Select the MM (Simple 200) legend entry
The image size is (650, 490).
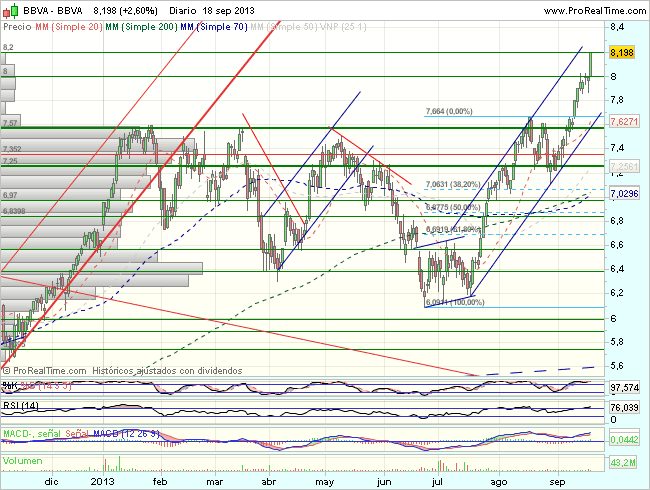pos(141,27)
